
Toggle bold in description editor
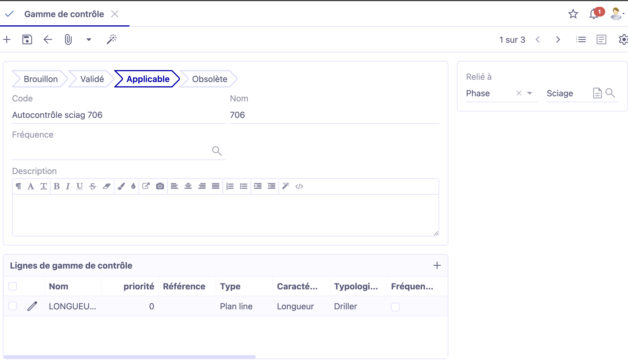pyautogui.click(x=56, y=186)
